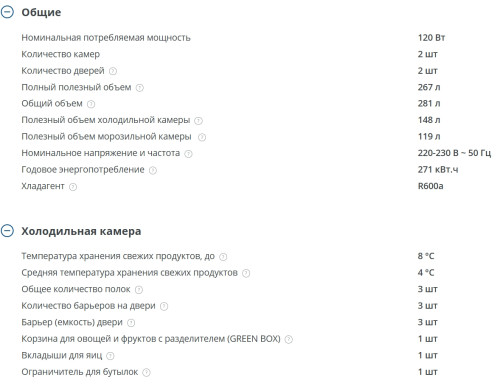Show hint for Вкладыши для яиц

[110, 356]
